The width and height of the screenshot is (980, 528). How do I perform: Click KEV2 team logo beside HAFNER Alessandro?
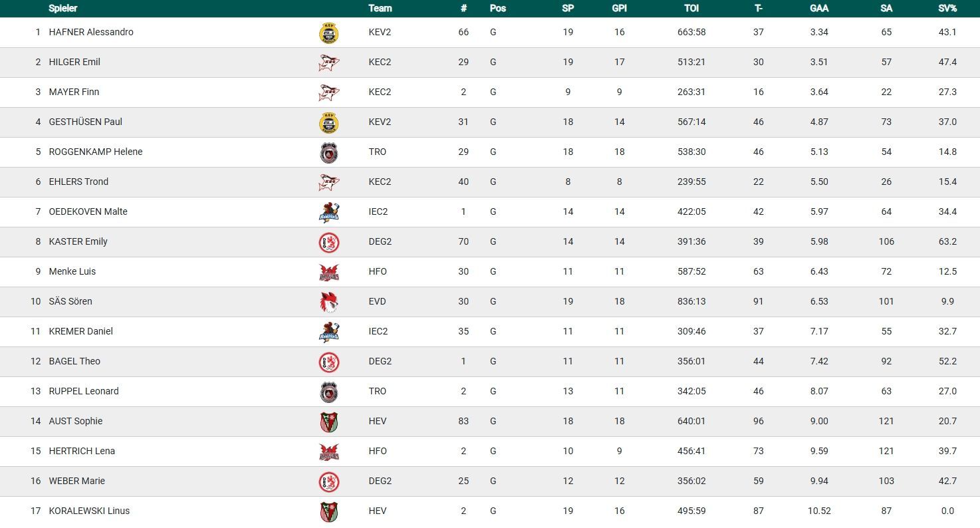(x=328, y=33)
